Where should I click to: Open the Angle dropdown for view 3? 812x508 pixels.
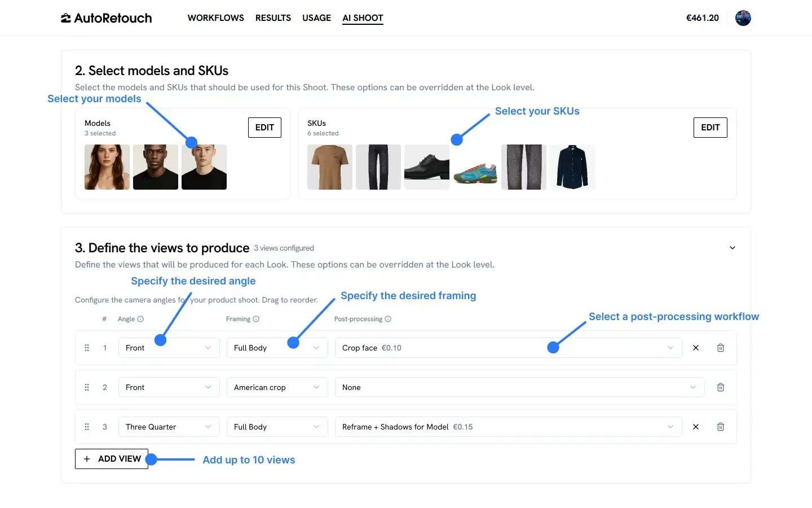[169, 427]
